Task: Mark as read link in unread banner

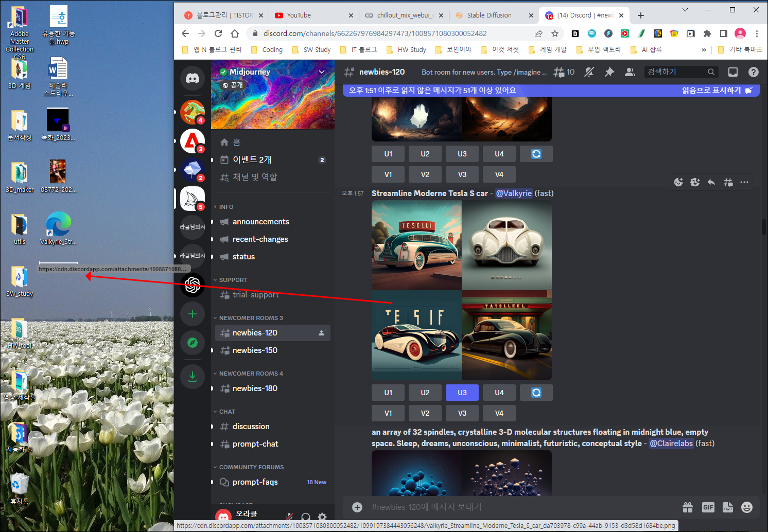Action: pyautogui.click(x=717, y=90)
